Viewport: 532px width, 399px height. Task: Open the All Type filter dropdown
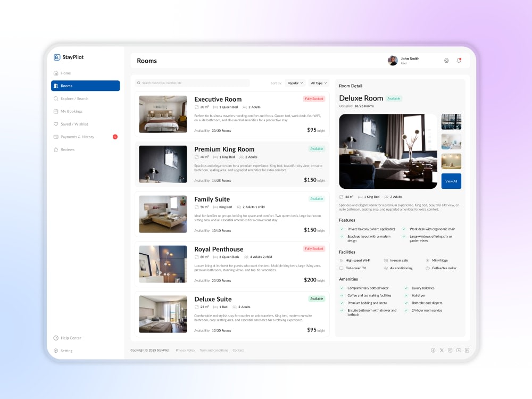319,83
